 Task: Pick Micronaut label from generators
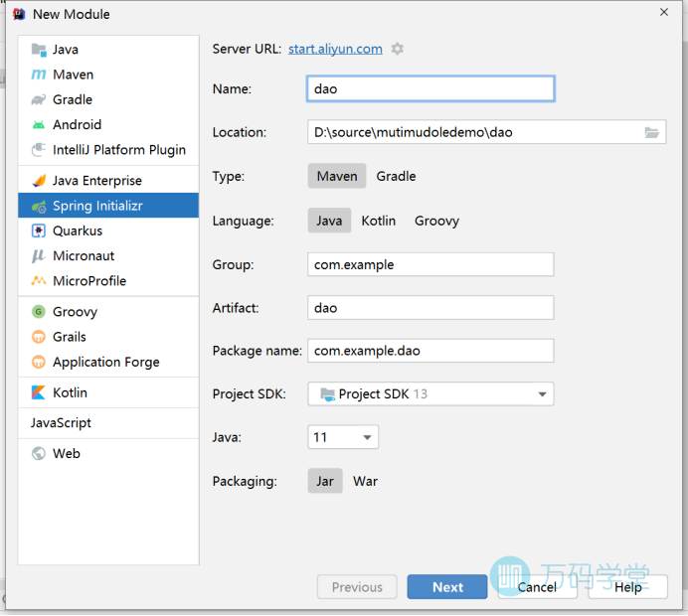(84, 256)
